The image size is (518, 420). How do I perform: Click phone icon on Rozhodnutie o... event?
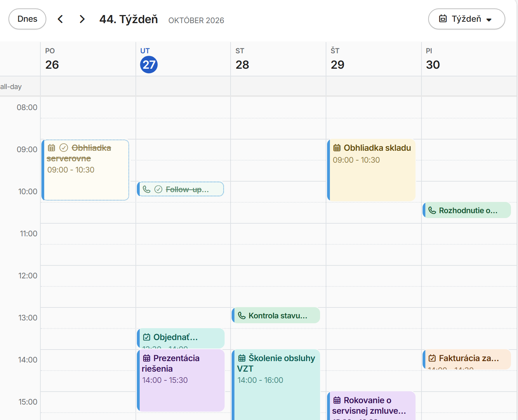pos(432,210)
